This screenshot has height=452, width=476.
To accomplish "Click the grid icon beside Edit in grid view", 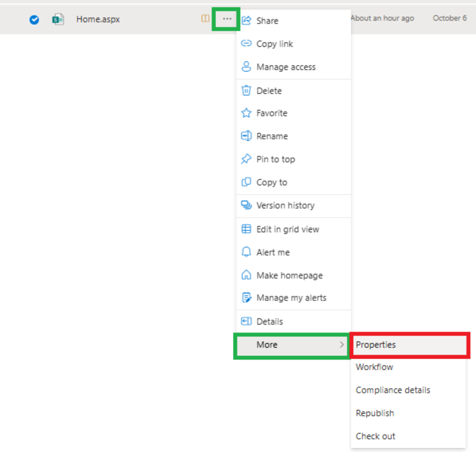I will (x=246, y=229).
